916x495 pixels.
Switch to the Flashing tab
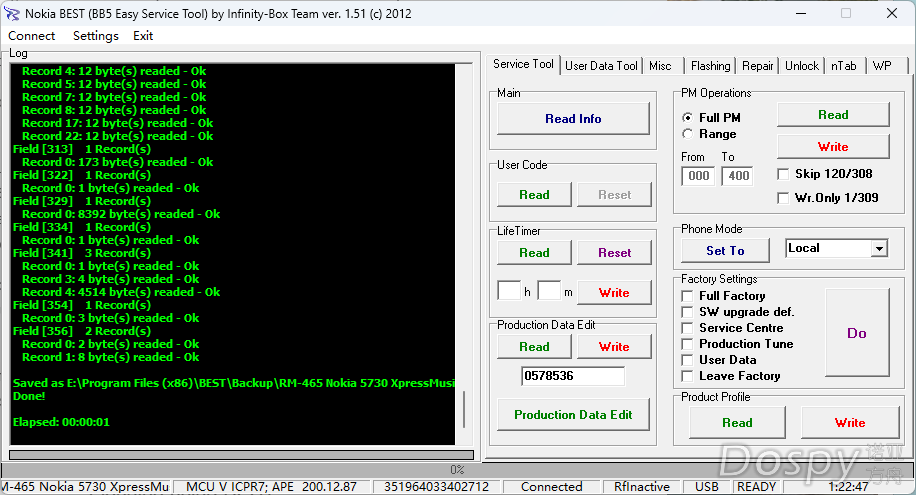click(x=710, y=66)
